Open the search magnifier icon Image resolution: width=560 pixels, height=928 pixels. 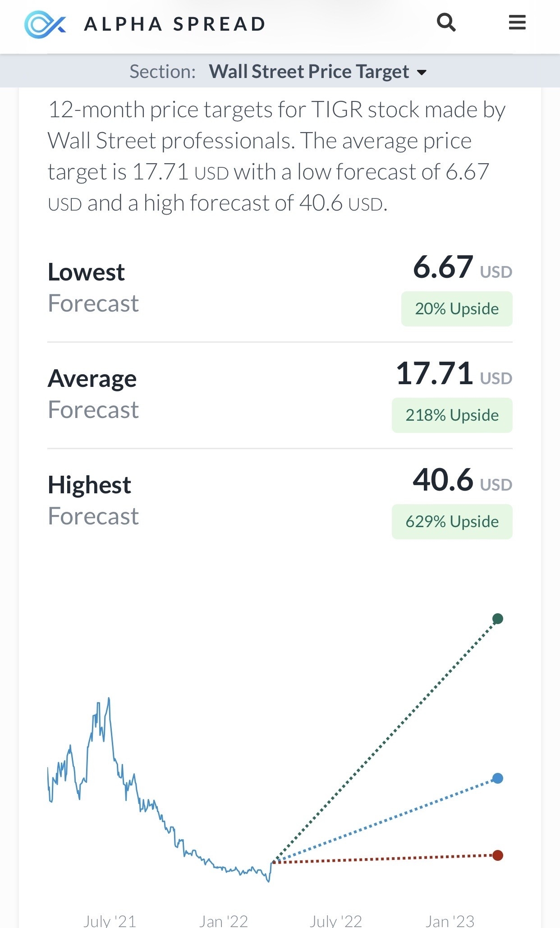pos(446,23)
